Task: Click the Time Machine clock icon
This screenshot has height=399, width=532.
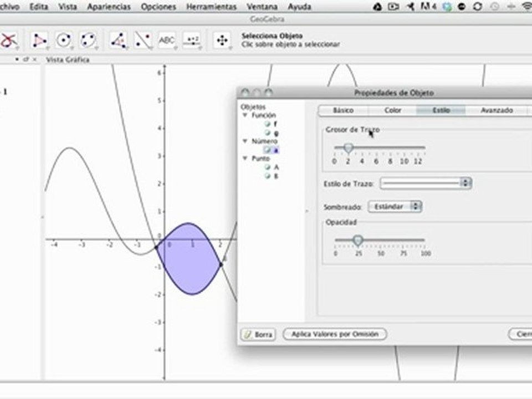Action: [x=494, y=7]
